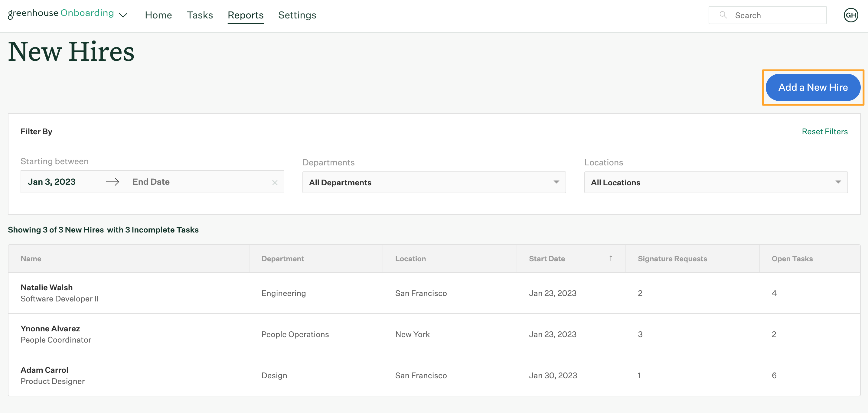Image resolution: width=868 pixels, height=413 pixels.
Task: Go to the Home tab
Action: [x=158, y=15]
